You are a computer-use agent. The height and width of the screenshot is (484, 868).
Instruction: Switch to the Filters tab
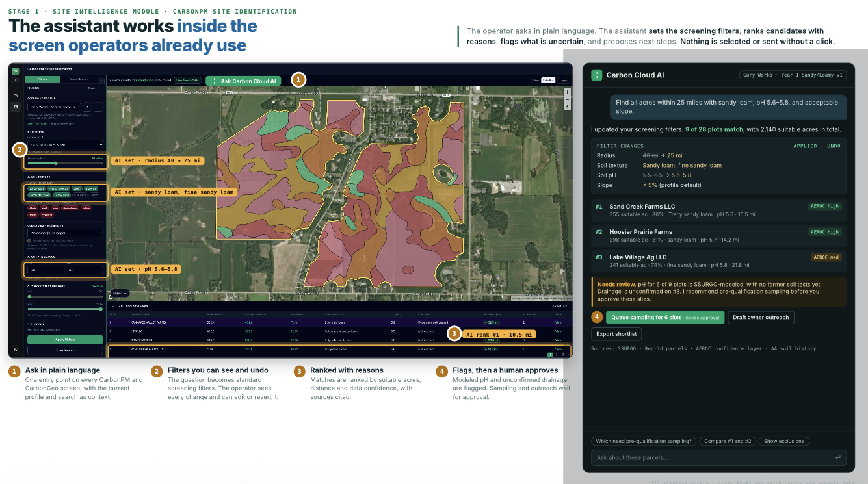(x=42, y=79)
